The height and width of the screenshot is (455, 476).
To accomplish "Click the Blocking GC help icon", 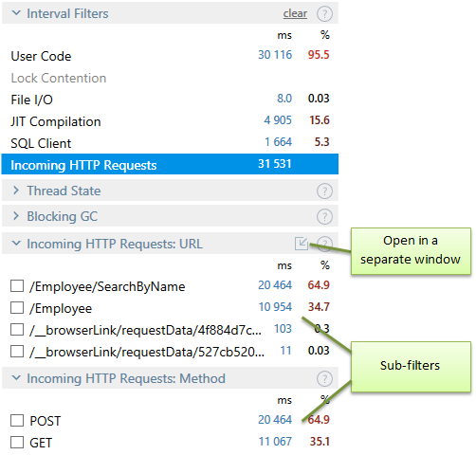I will pos(324,217).
